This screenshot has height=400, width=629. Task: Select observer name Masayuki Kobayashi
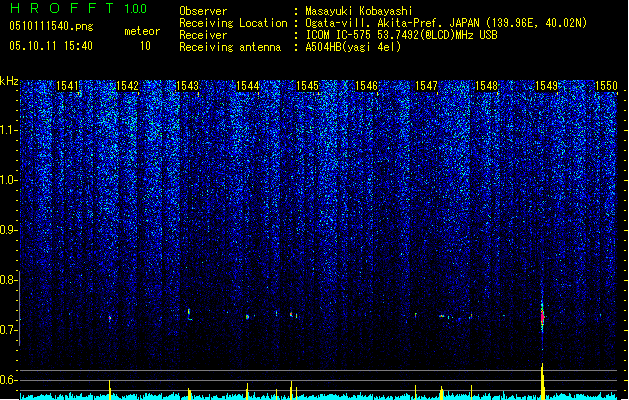pos(359,11)
